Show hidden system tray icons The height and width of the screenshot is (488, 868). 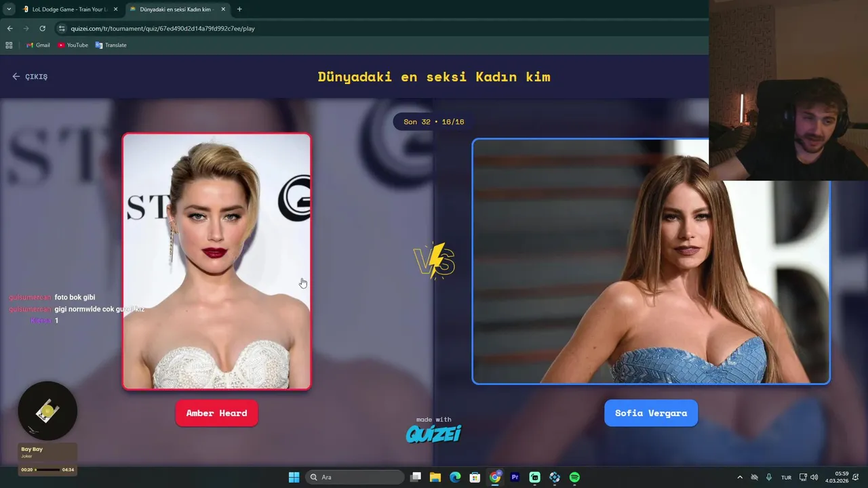click(740, 477)
